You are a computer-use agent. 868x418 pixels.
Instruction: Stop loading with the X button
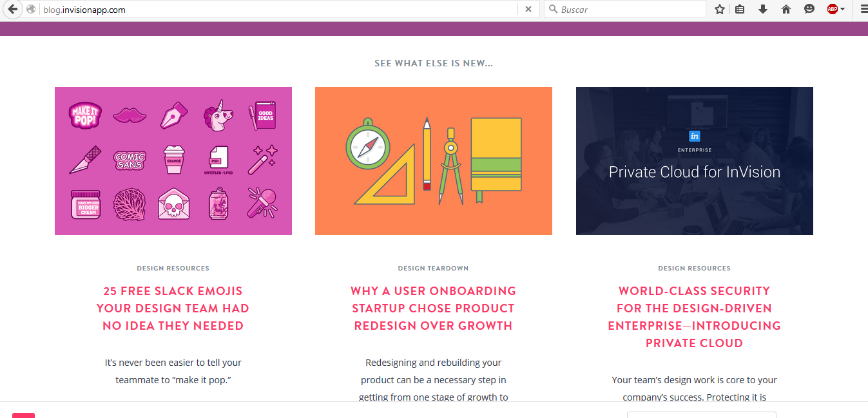(x=528, y=9)
